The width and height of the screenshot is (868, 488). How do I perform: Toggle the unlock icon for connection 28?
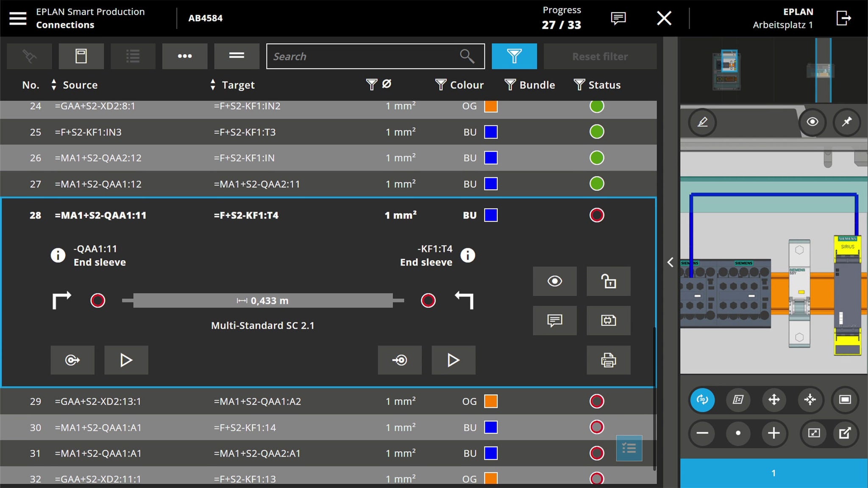(609, 281)
